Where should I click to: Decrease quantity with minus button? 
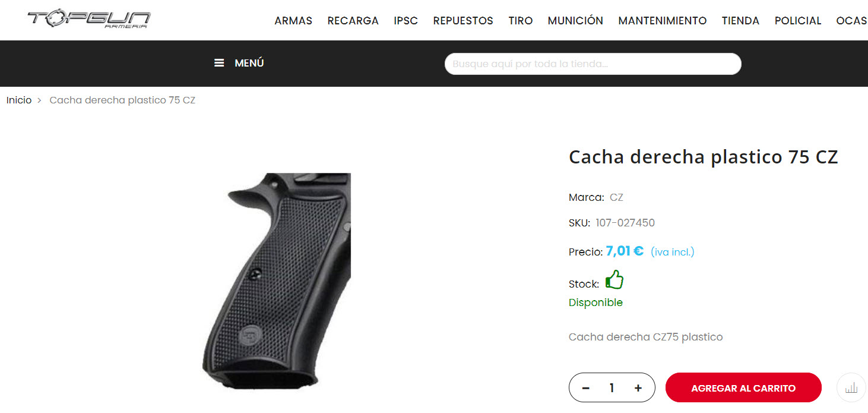(x=585, y=388)
